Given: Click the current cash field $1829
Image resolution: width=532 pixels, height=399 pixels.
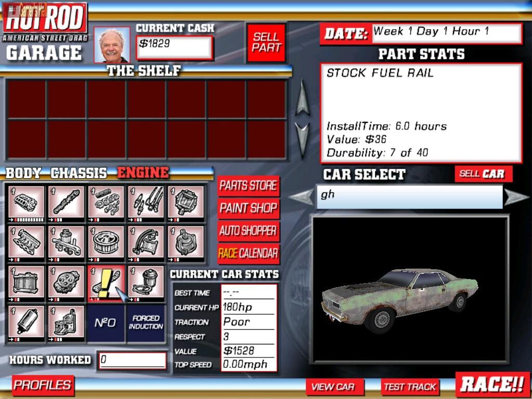Looking at the screenshot, I should click(175, 47).
